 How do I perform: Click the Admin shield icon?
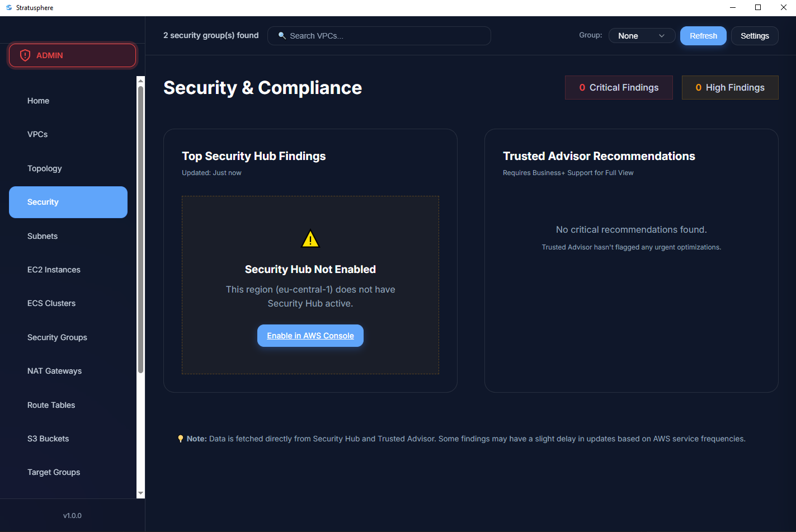tap(25, 55)
